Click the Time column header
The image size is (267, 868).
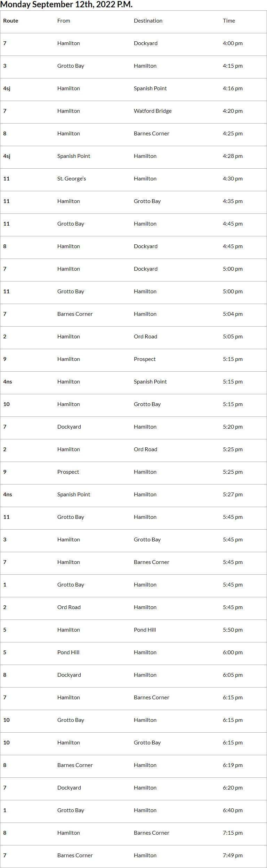(x=229, y=21)
